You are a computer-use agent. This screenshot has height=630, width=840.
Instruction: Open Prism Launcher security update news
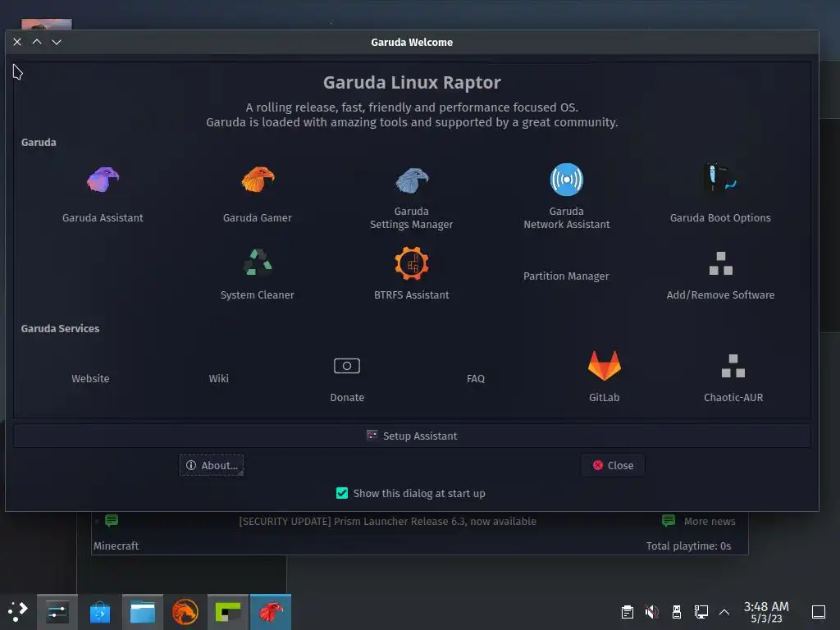[x=387, y=521]
